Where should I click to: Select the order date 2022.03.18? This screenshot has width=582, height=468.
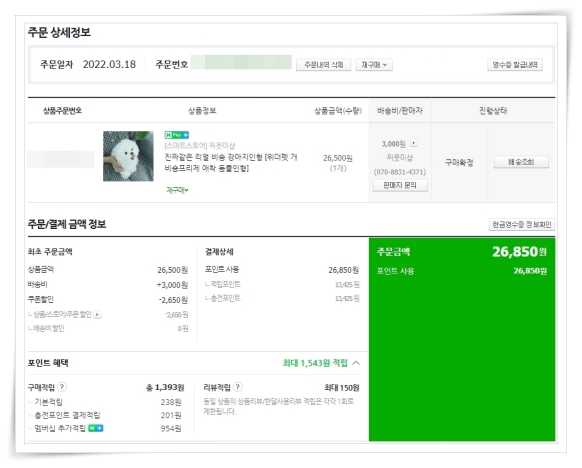tap(109, 65)
